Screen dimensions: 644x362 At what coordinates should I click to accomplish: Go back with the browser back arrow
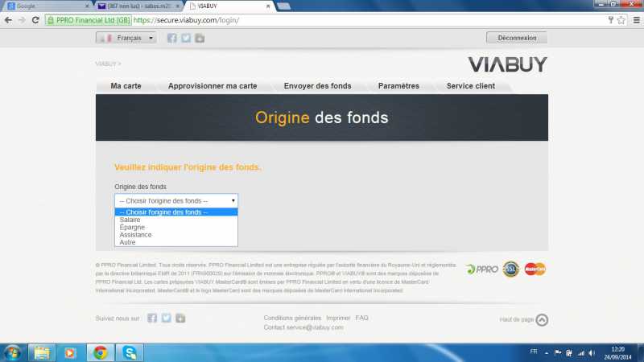8,19
